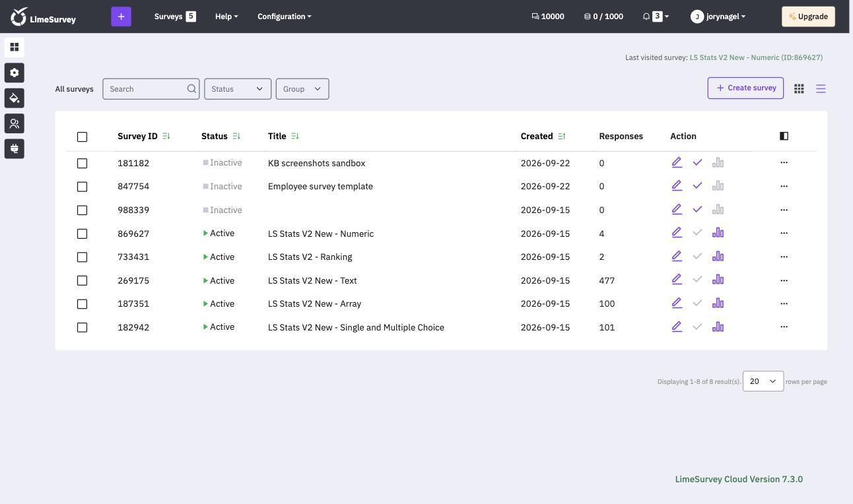Open the notifications bell dropdown
853x504 pixels.
pyautogui.click(x=656, y=16)
